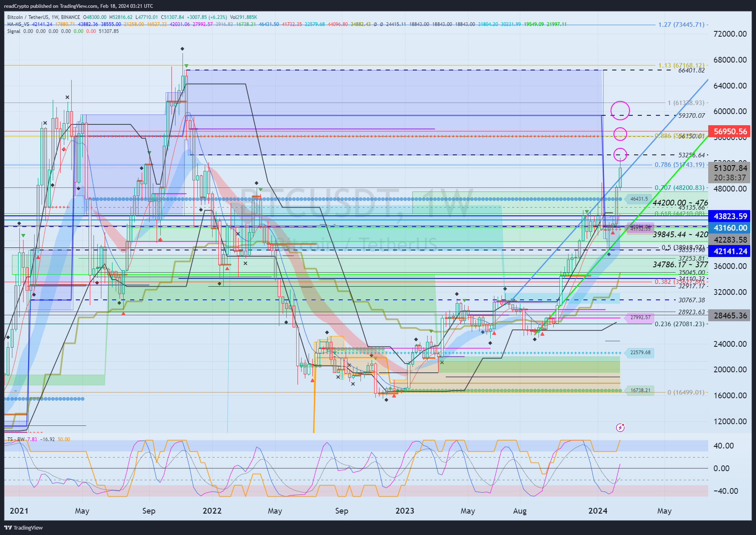
Task: Click the Signal indicator legend label
Action: [14, 31]
